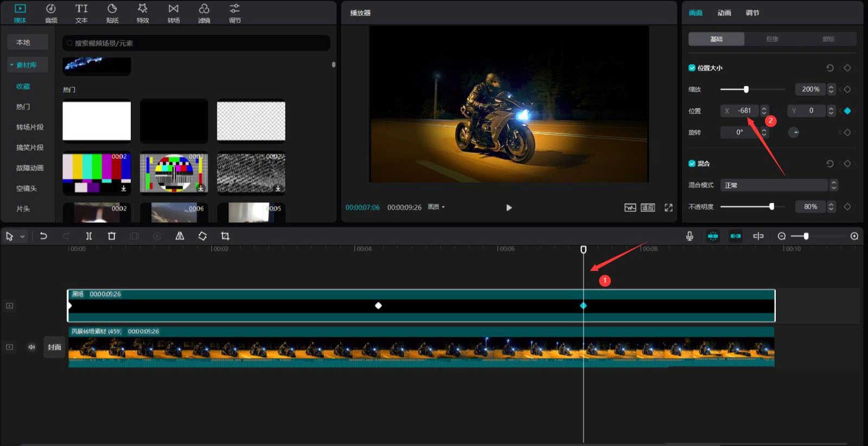Switch to the 动画 animation tab
Screen dimensions: 868x446
(724, 13)
